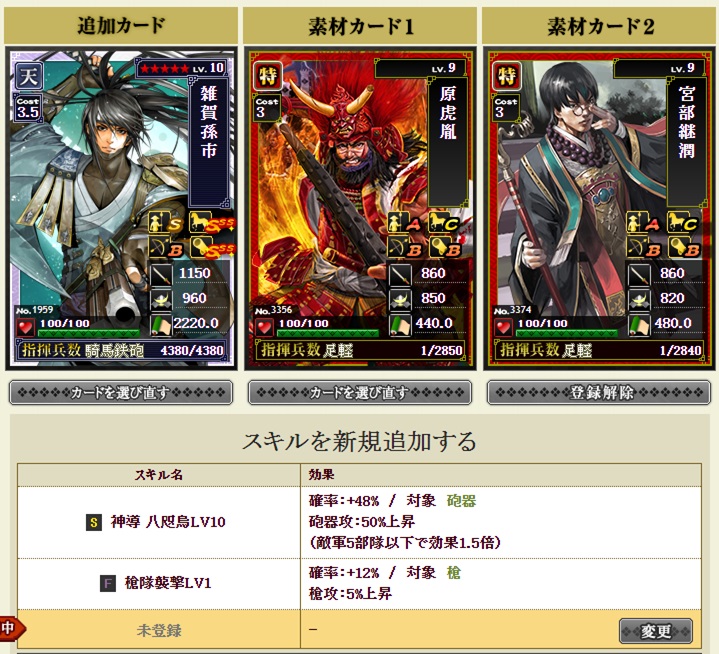Click the helmet defense icon on 宮部継潤 card
719x654 pixels.
tap(639, 299)
